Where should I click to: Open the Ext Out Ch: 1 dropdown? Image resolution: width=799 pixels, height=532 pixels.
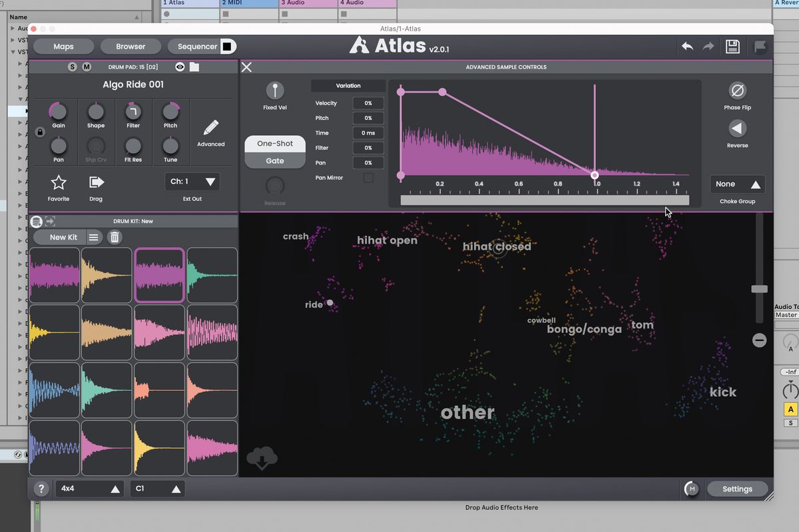(192, 181)
